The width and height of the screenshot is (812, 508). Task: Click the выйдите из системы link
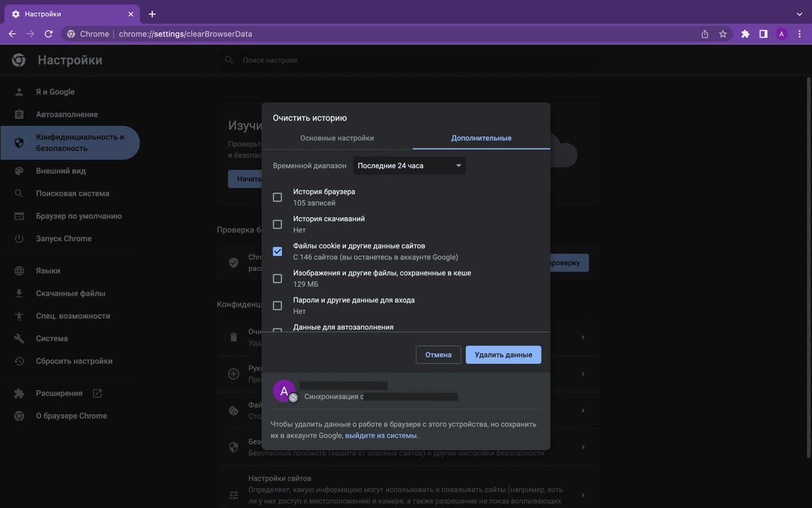click(381, 436)
